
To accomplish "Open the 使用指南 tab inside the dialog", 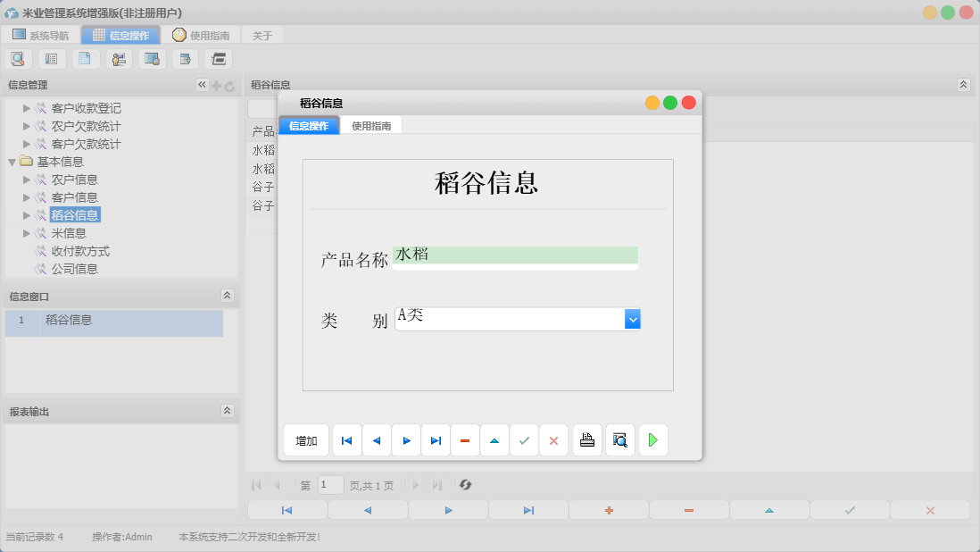I will 370,125.
